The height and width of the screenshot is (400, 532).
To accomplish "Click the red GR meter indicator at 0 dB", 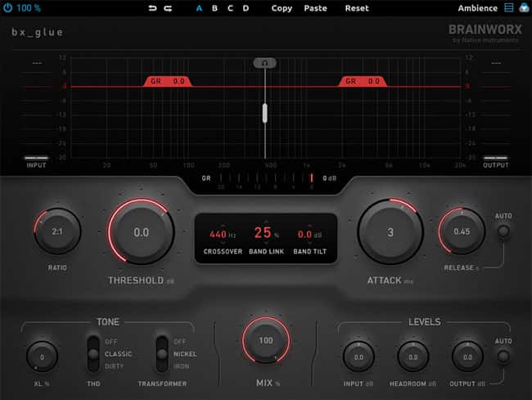I will point(312,178).
